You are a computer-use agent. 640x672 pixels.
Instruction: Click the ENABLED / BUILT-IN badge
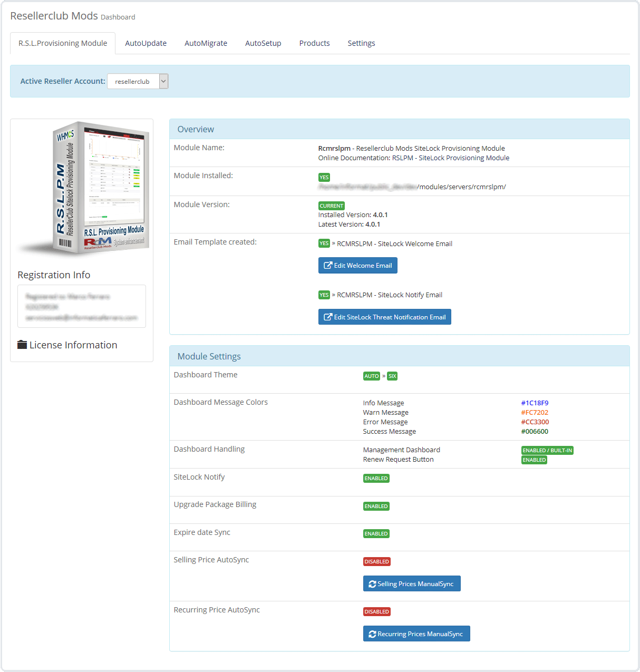tap(547, 451)
